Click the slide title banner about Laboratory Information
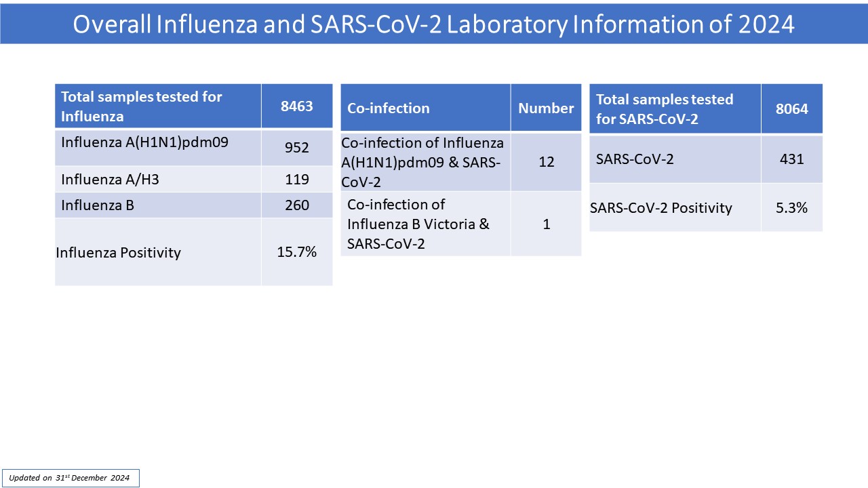This screenshot has width=868, height=488. click(x=434, y=24)
